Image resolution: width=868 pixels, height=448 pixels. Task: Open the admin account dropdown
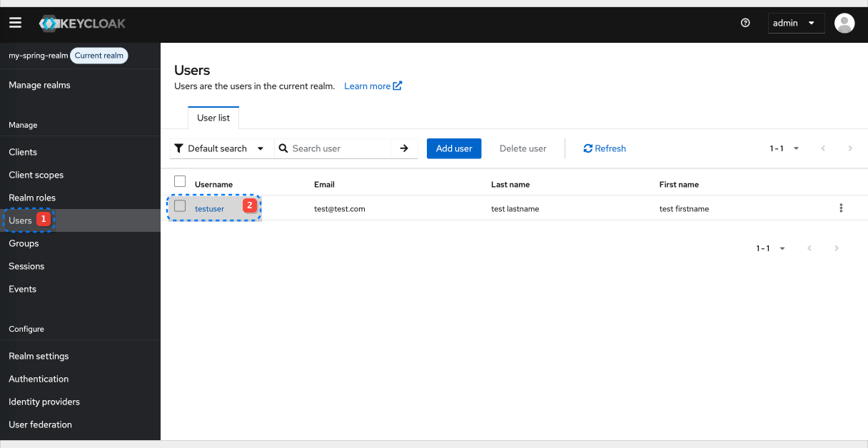(x=795, y=23)
